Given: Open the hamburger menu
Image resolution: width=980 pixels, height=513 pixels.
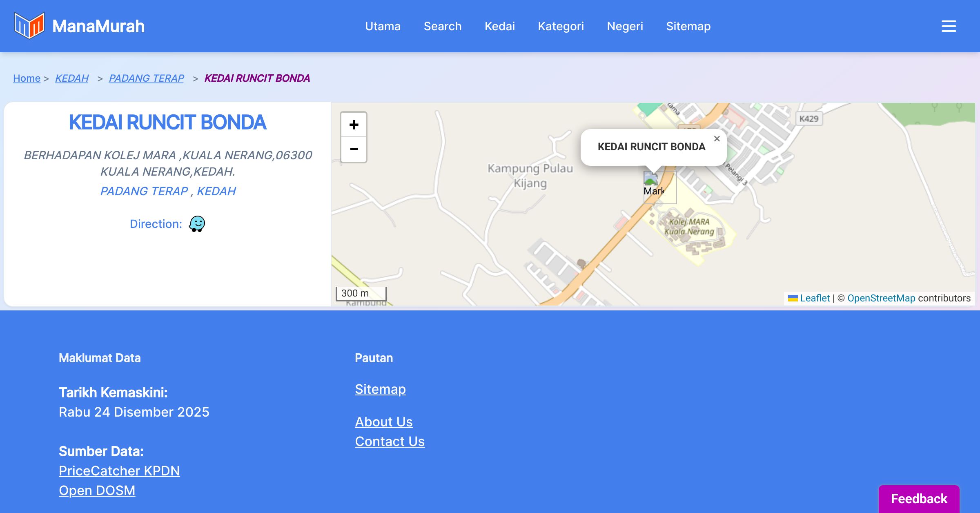Looking at the screenshot, I should point(949,26).
